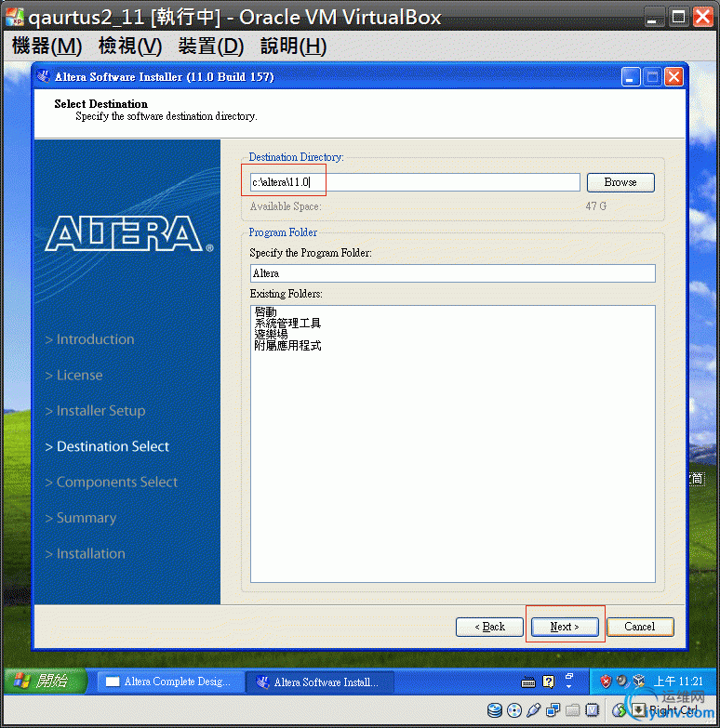This screenshot has width=720, height=728.
Task: Minimize the VirtualBox window
Action: [x=655, y=17]
